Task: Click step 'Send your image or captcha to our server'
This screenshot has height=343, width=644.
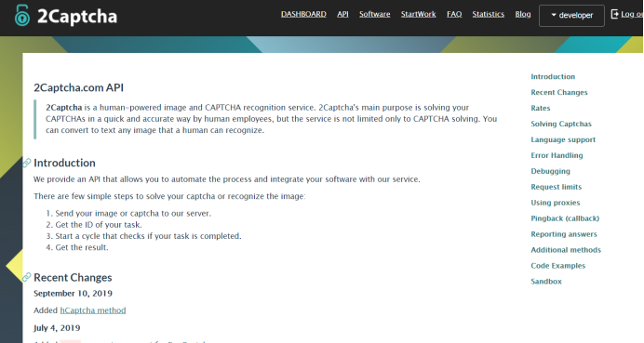Action: tap(133, 214)
